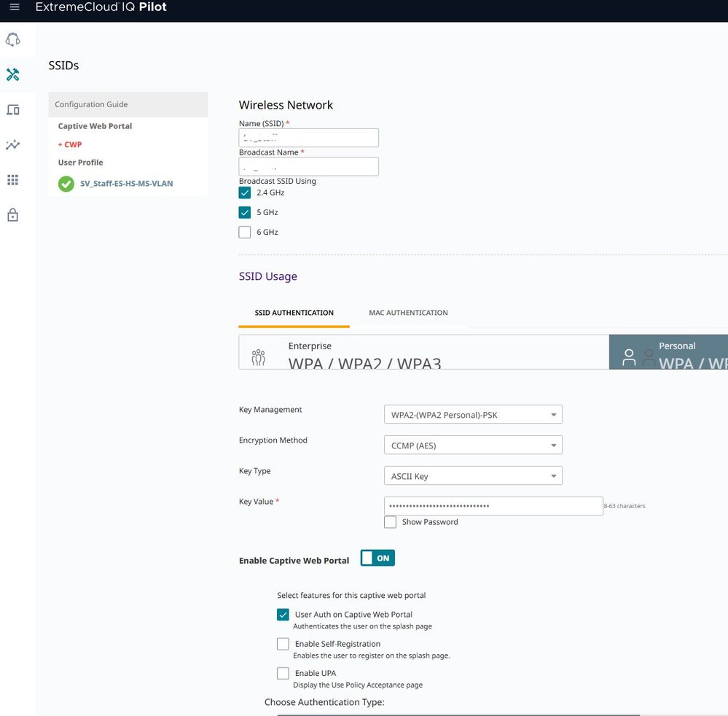
Task: Open the apps grid icon in sidebar
Action: point(12,180)
